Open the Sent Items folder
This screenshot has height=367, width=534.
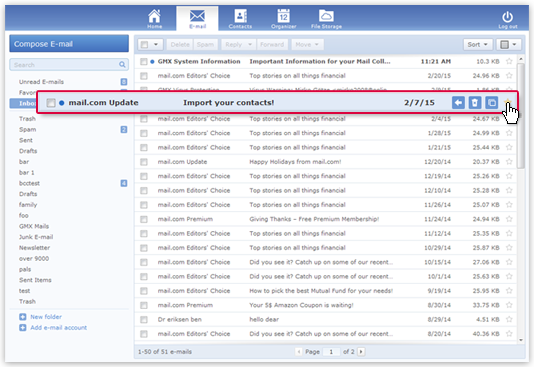tap(35, 280)
